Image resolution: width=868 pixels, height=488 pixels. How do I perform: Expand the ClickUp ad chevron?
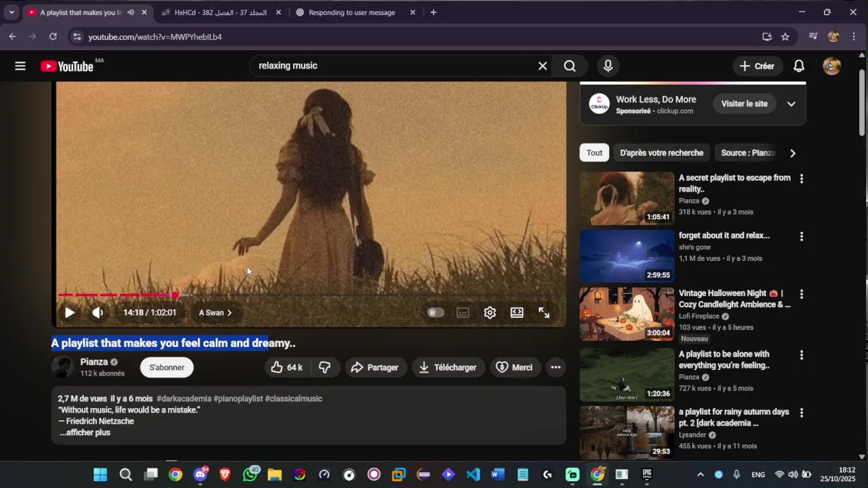pyautogui.click(x=791, y=104)
